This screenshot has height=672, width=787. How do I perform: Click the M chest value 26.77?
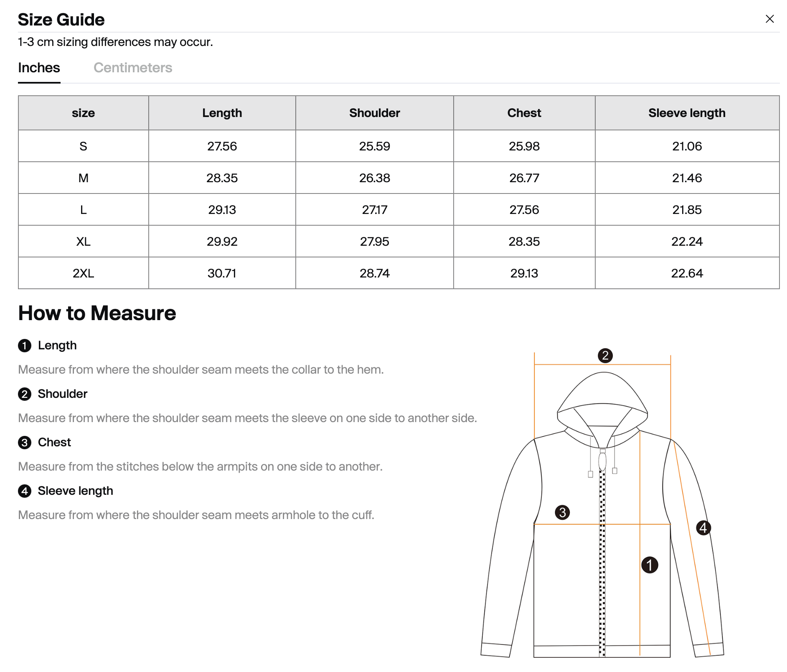tap(524, 178)
